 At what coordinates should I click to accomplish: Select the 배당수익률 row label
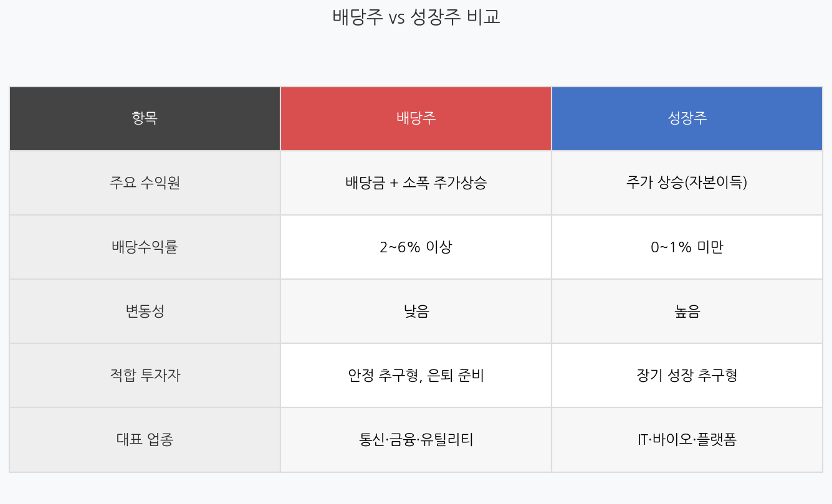pos(145,247)
